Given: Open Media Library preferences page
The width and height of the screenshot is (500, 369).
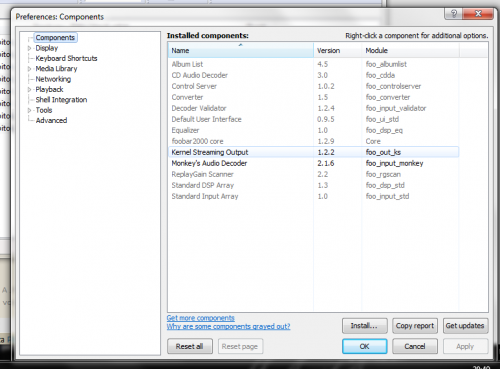Looking at the screenshot, I should 56,69.
